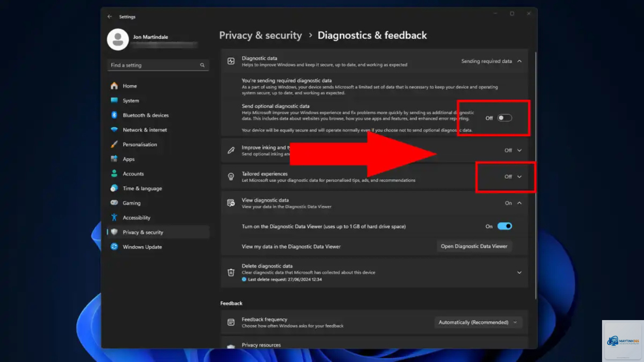The width and height of the screenshot is (644, 362).
Task: Click the Bluetooth icon in sidebar
Action: click(x=114, y=115)
